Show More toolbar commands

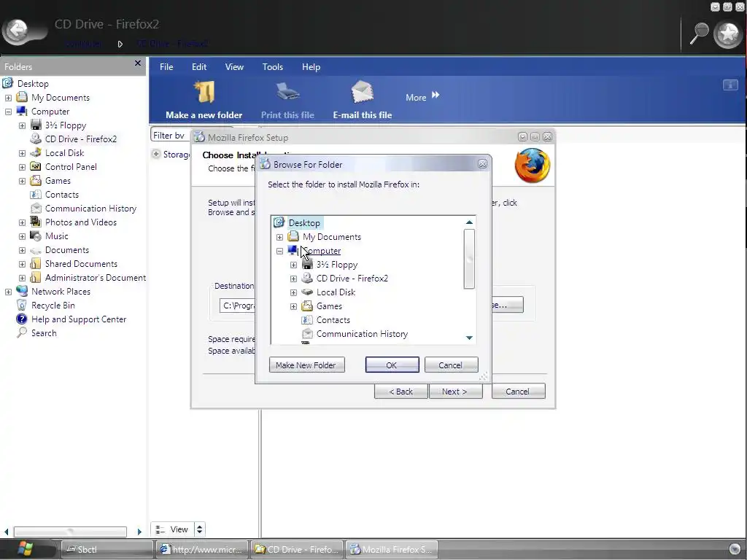pyautogui.click(x=422, y=97)
